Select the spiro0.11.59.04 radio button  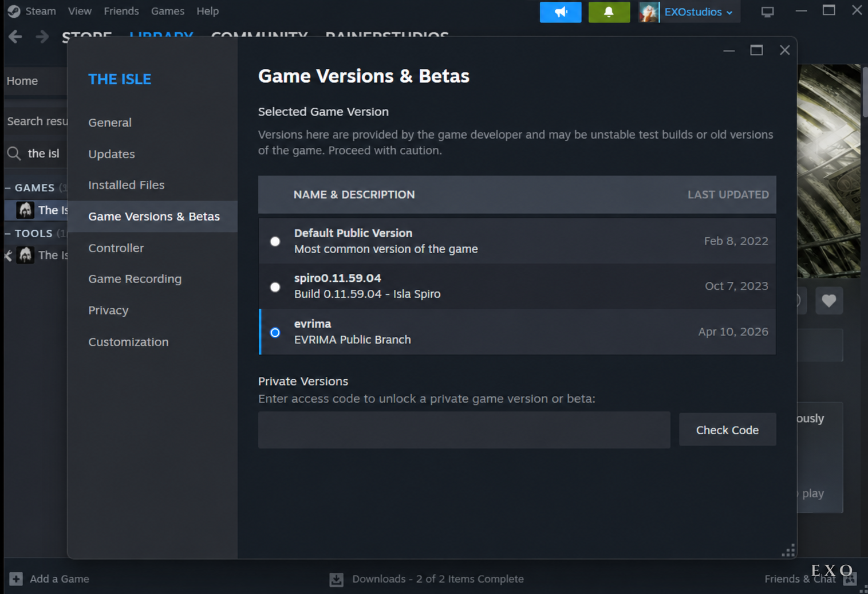click(x=275, y=287)
